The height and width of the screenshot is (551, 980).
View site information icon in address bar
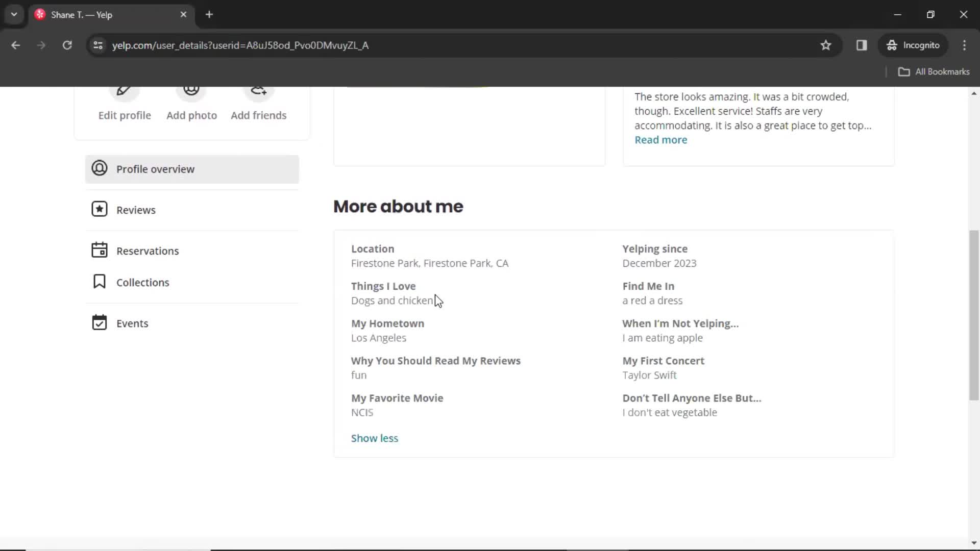98,45
